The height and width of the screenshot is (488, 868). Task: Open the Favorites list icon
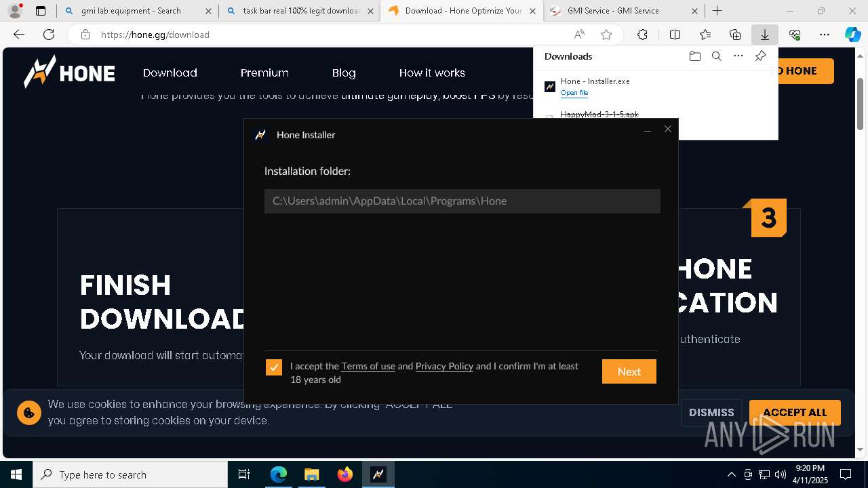pyautogui.click(x=705, y=35)
